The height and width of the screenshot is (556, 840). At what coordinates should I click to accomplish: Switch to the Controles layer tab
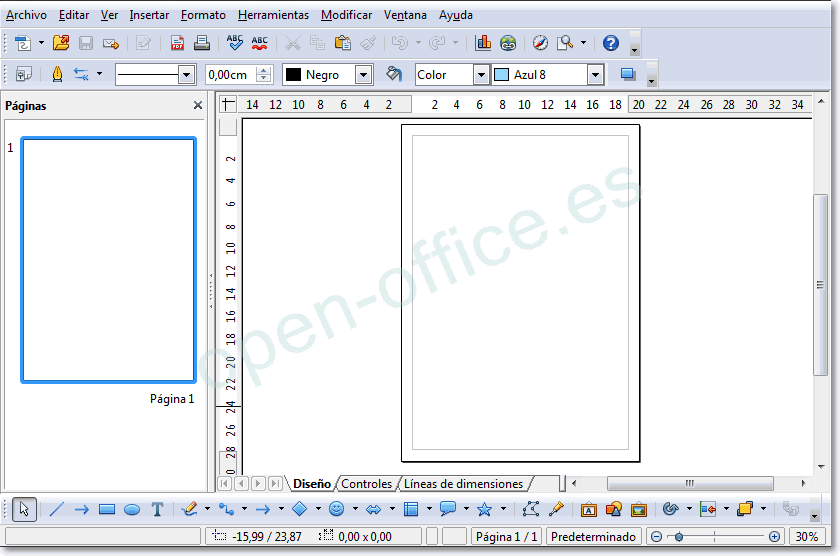tap(366, 484)
